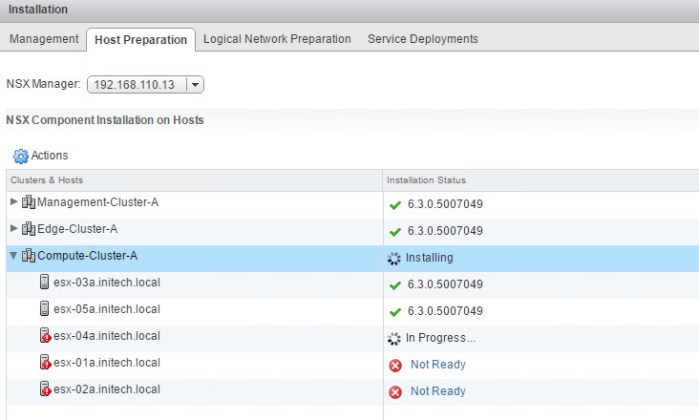The width and height of the screenshot is (699, 420).
Task: Click the Actions gear icon
Action: (x=20, y=156)
